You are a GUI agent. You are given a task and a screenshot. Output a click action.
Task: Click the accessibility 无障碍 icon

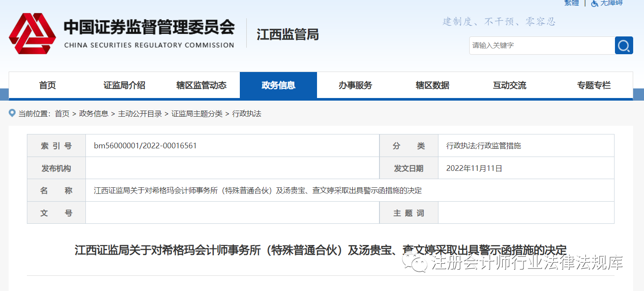point(595,3)
